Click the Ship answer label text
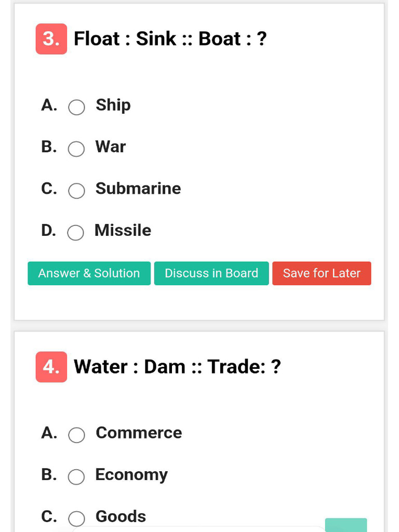 [113, 105]
